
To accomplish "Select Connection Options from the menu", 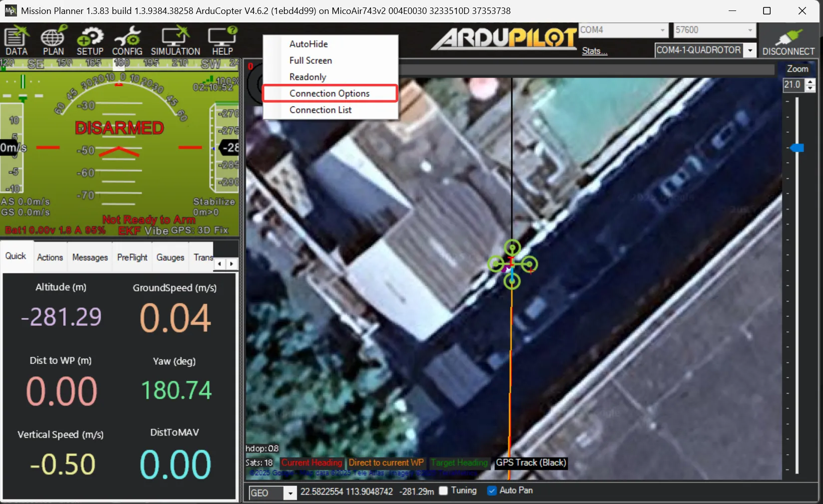I will click(329, 93).
